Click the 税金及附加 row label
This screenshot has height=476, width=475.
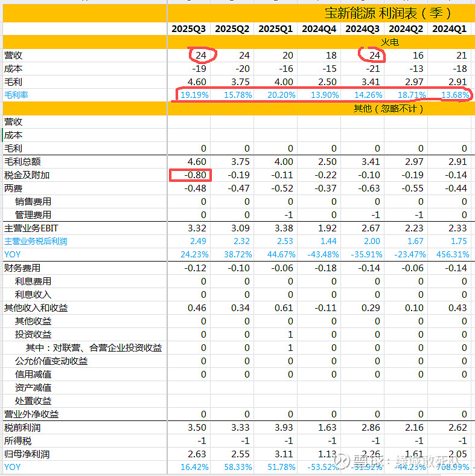coord(27,175)
